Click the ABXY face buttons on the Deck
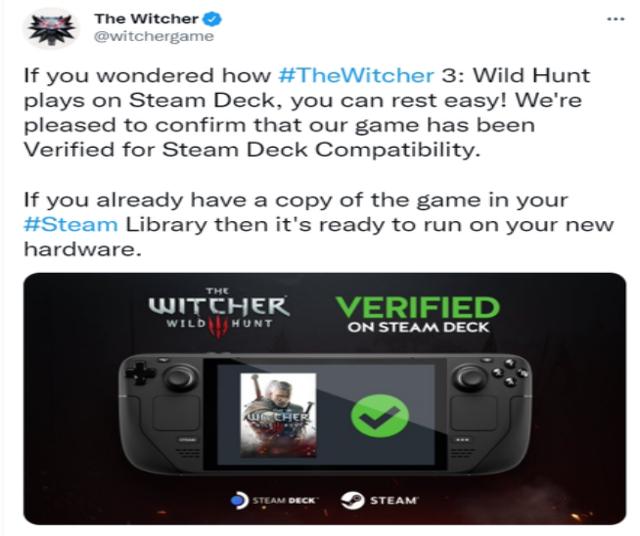 coord(509,372)
